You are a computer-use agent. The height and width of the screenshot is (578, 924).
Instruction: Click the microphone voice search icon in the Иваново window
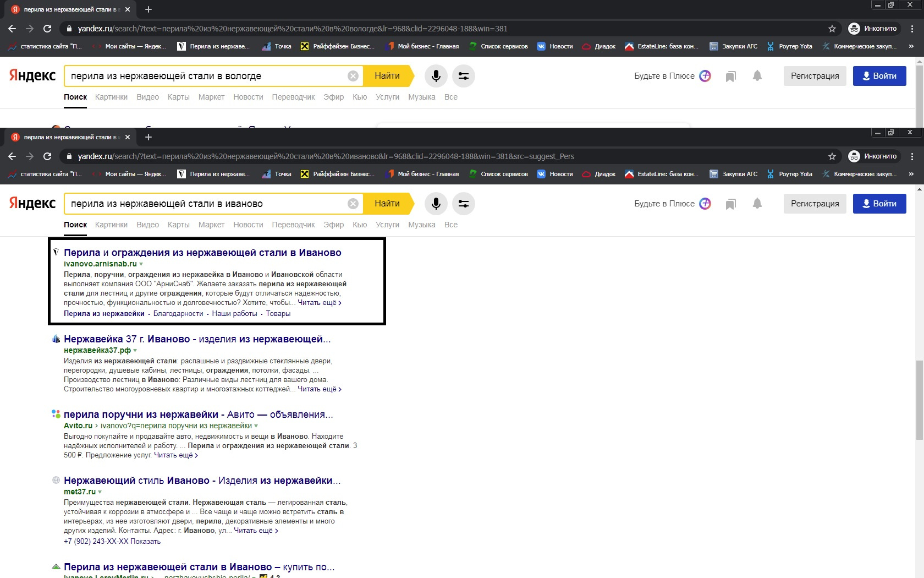pyautogui.click(x=436, y=204)
